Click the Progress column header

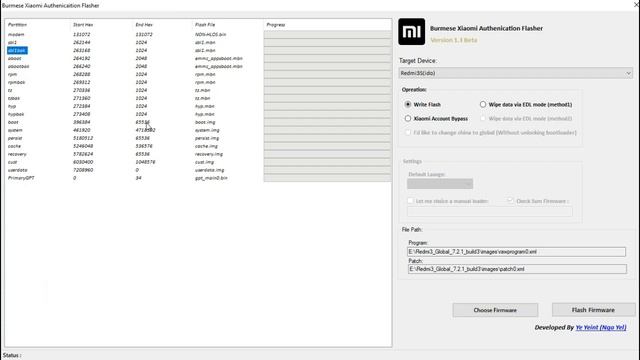pos(276,25)
